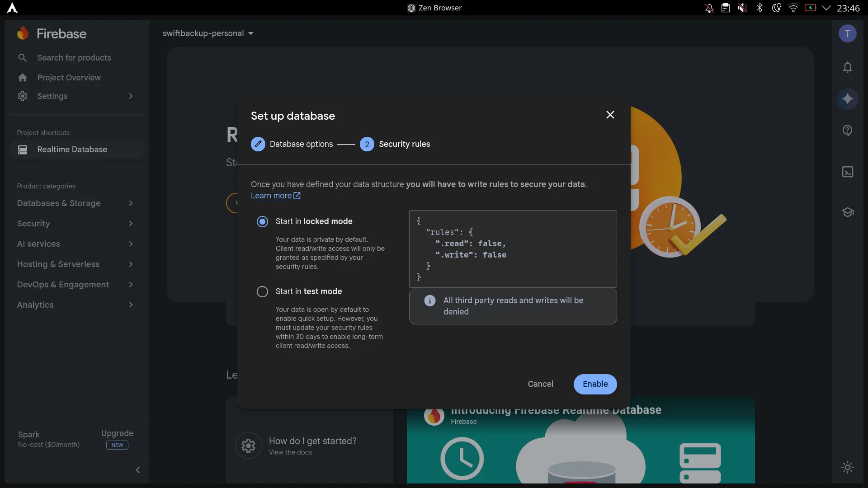Click the Security rules step number 2
The width and height of the screenshot is (868, 488).
click(367, 144)
